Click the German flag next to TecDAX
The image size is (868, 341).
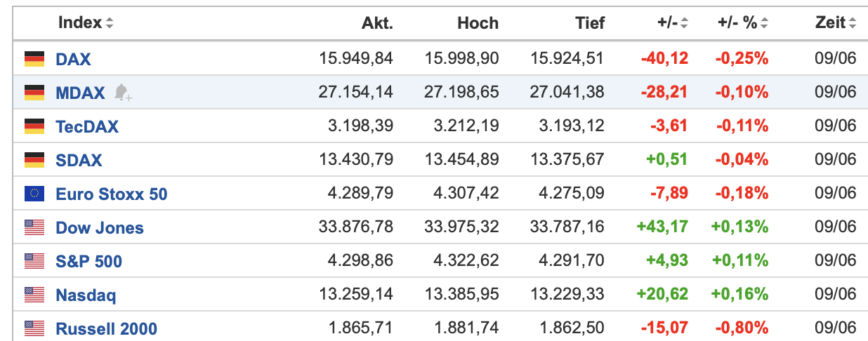click(x=34, y=126)
